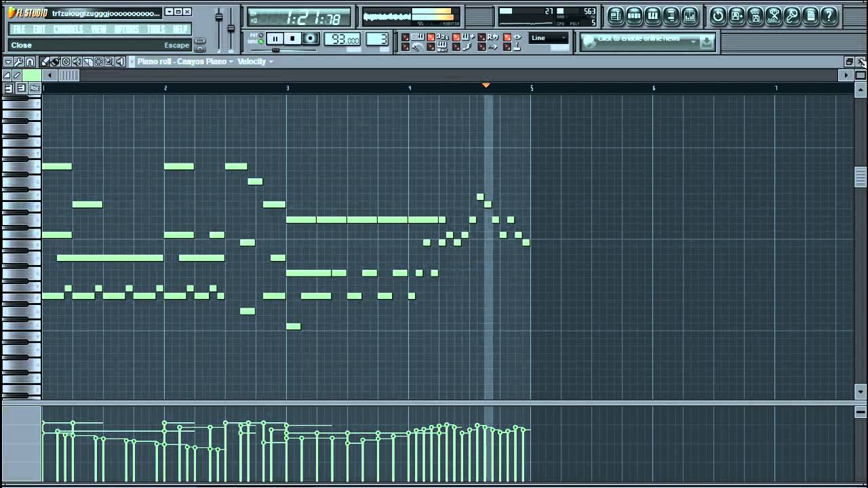Click the tempo 93.000 display
Image resolution: width=868 pixels, height=488 pixels.
coord(342,39)
